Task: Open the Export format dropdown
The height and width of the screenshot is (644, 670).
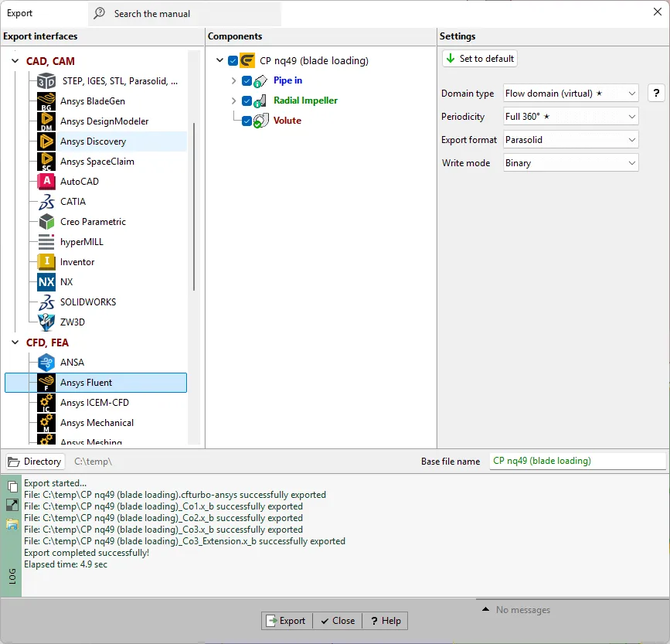Action: [x=571, y=140]
